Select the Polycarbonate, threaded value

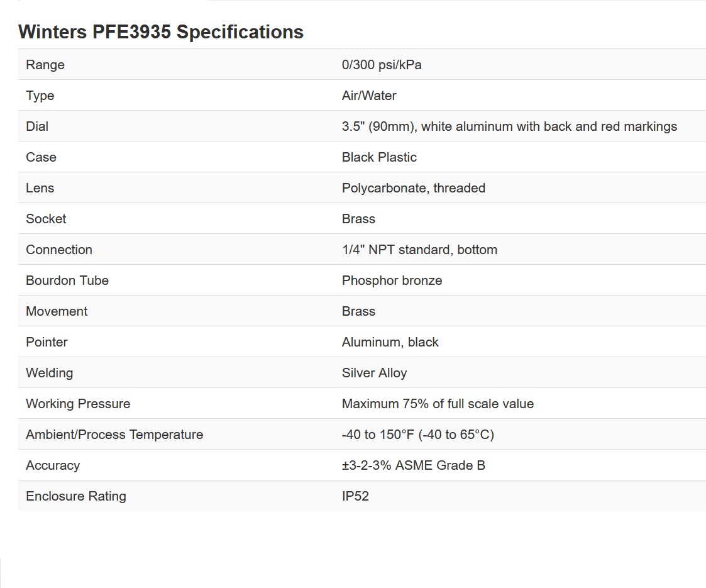[413, 188]
